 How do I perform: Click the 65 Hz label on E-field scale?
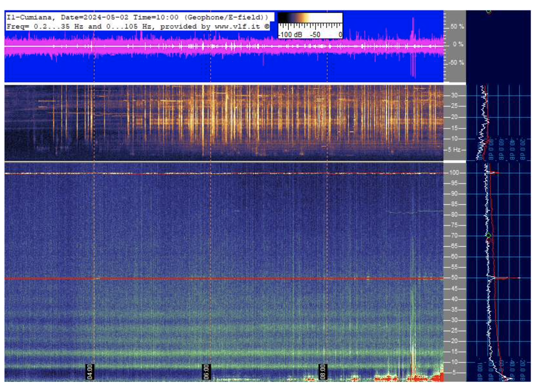(454, 246)
